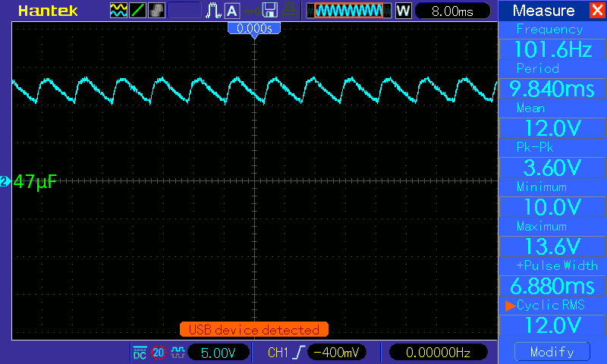Image resolution: width=607 pixels, height=364 pixels.
Task: Close the Measure panel with red X
Action: tap(597, 10)
